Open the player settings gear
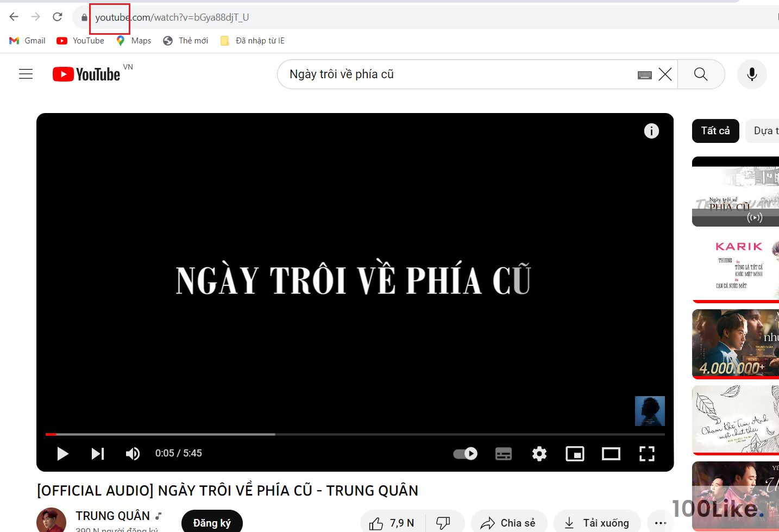The image size is (779, 532). point(539,454)
